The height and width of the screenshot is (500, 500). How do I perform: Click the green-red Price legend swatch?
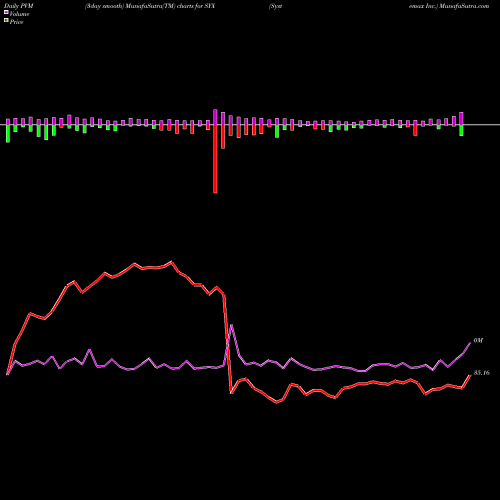click(6, 21)
